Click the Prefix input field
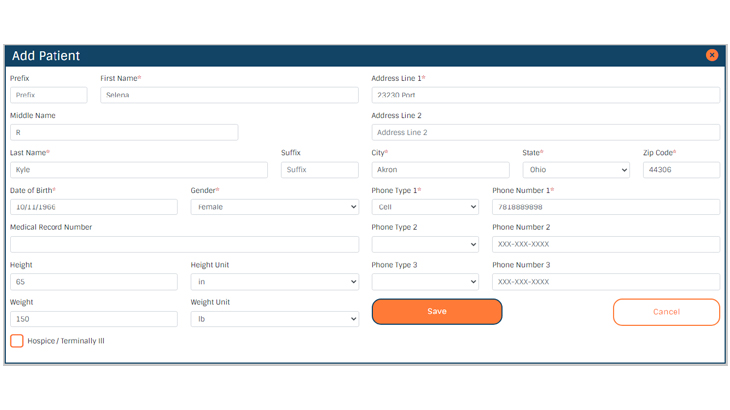The width and height of the screenshot is (730, 410). pyautogui.click(x=48, y=95)
